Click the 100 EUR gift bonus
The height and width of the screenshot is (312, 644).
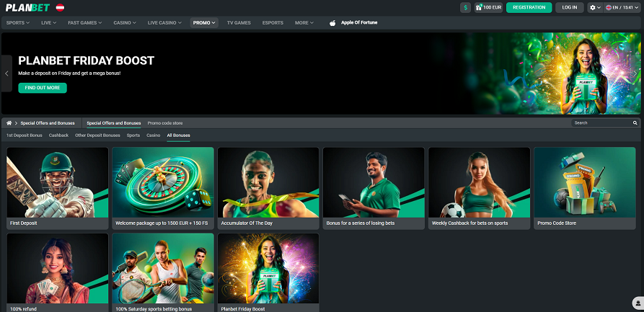coord(488,7)
